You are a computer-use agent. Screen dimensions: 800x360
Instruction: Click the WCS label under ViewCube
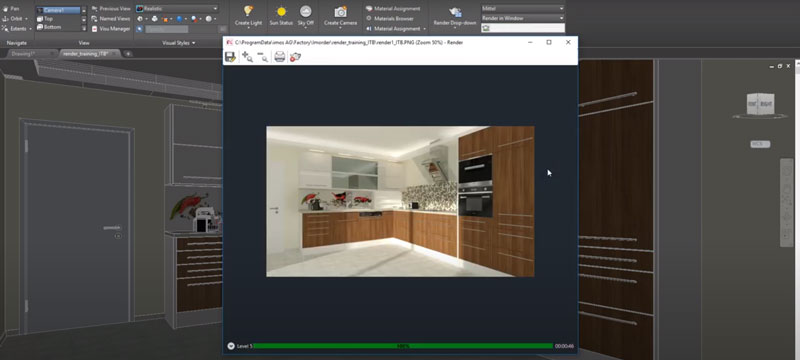pos(760,144)
